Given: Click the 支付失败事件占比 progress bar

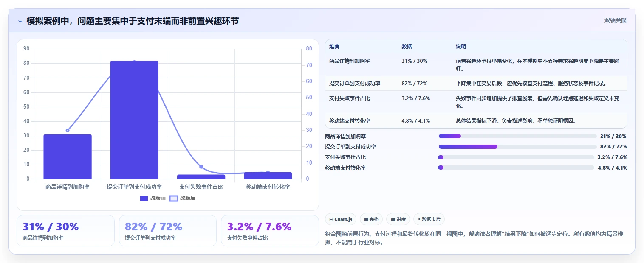Looking at the screenshot, I should click(x=516, y=157).
